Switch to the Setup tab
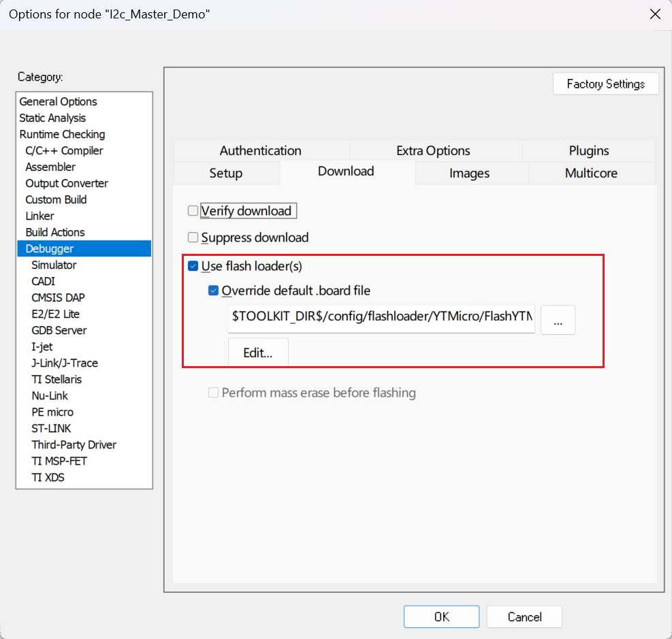Screen dimensions: 672x639 point(226,173)
